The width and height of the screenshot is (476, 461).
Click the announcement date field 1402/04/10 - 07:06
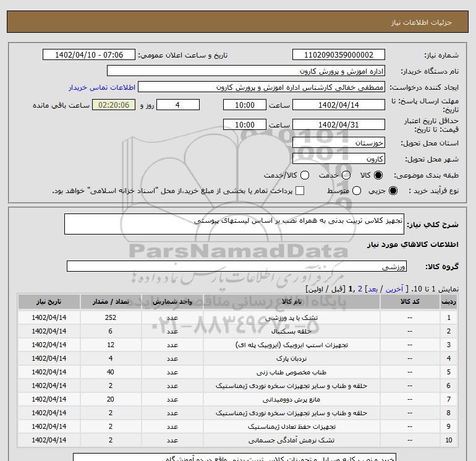[88, 55]
